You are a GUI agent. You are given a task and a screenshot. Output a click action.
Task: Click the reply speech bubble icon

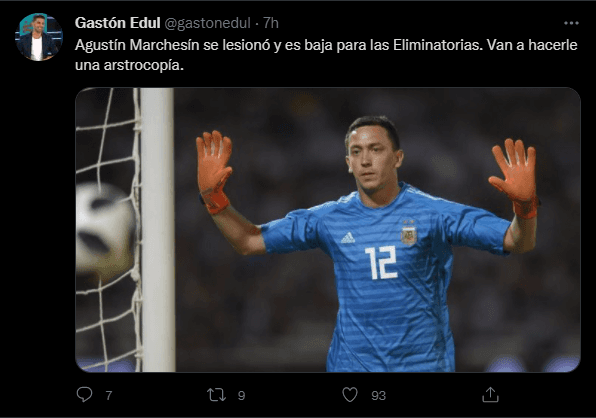click(x=84, y=394)
